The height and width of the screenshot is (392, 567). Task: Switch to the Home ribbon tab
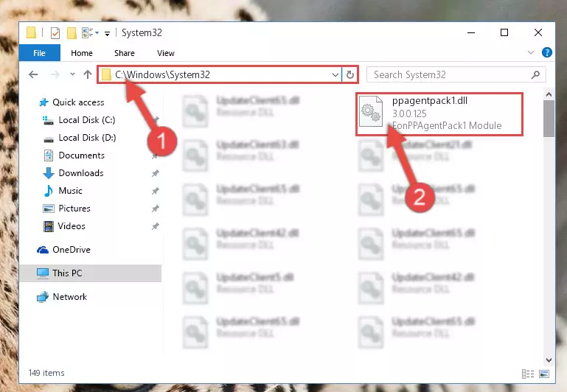[x=82, y=53]
